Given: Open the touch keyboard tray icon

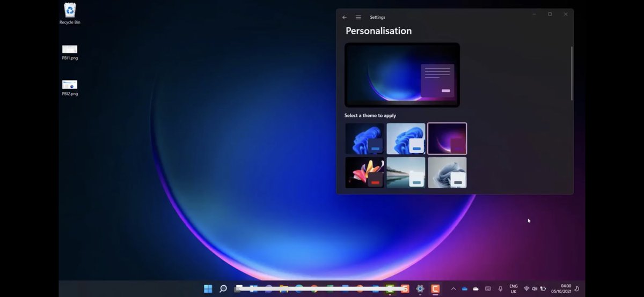Looking at the screenshot, I should click(x=488, y=289).
